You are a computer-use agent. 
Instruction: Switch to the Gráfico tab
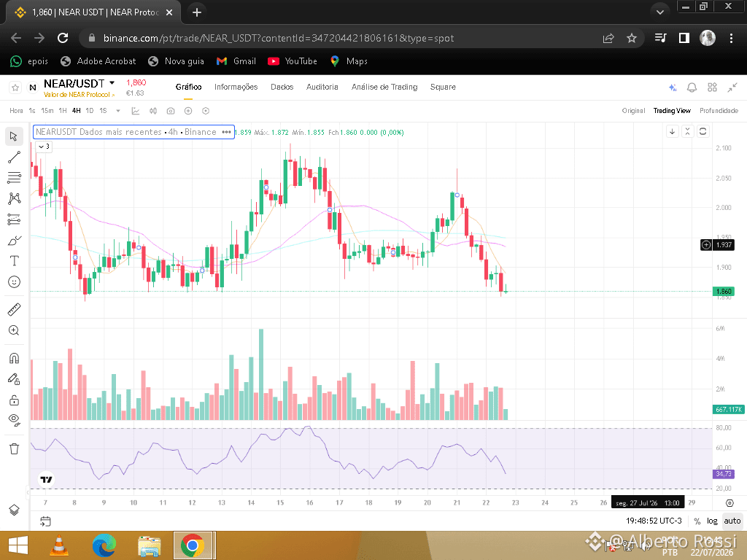point(188,87)
